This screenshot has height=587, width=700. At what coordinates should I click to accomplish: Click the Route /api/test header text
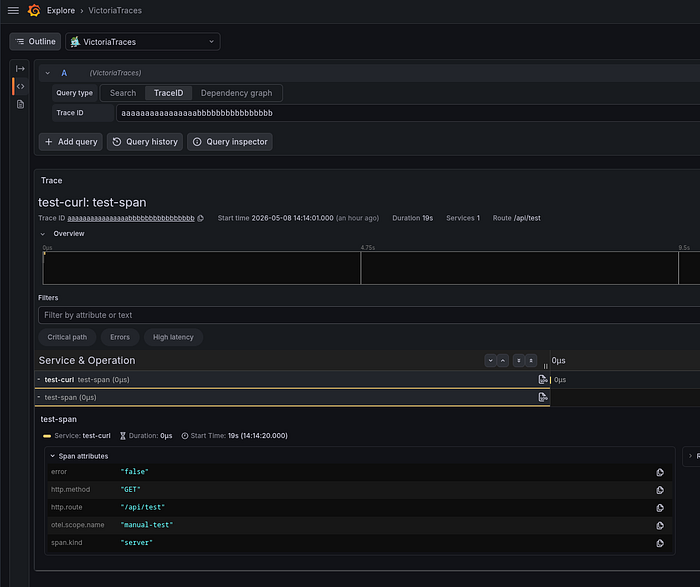click(x=517, y=218)
